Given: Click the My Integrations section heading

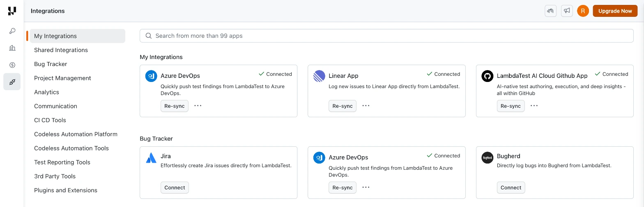Looking at the screenshot, I should point(161,57).
